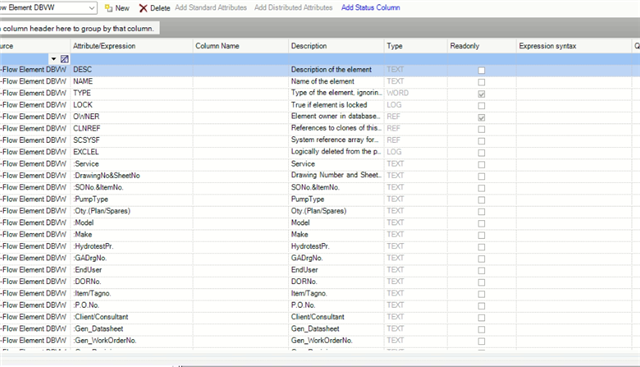Toggle Readonly checkbox for DESC row
Viewport: 640px width, 367px height.
[482, 70]
